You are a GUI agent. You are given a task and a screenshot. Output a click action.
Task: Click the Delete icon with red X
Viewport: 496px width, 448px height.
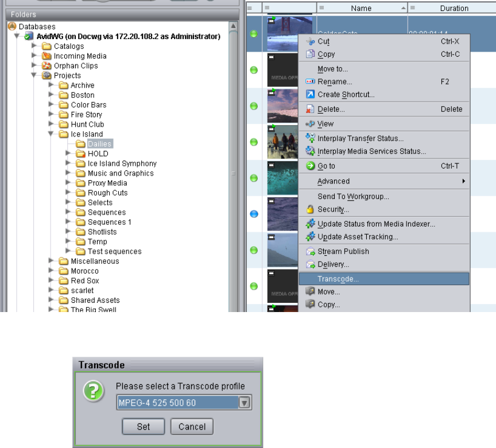(x=311, y=109)
